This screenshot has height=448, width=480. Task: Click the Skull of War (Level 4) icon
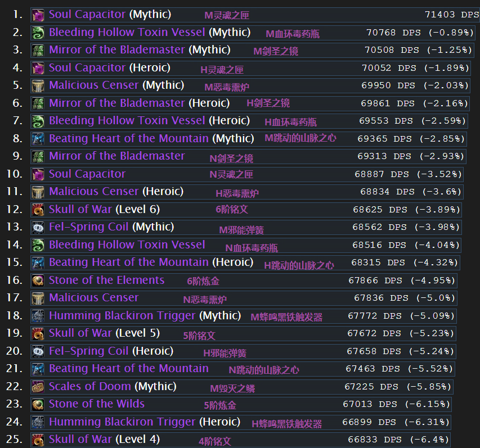tap(38, 441)
